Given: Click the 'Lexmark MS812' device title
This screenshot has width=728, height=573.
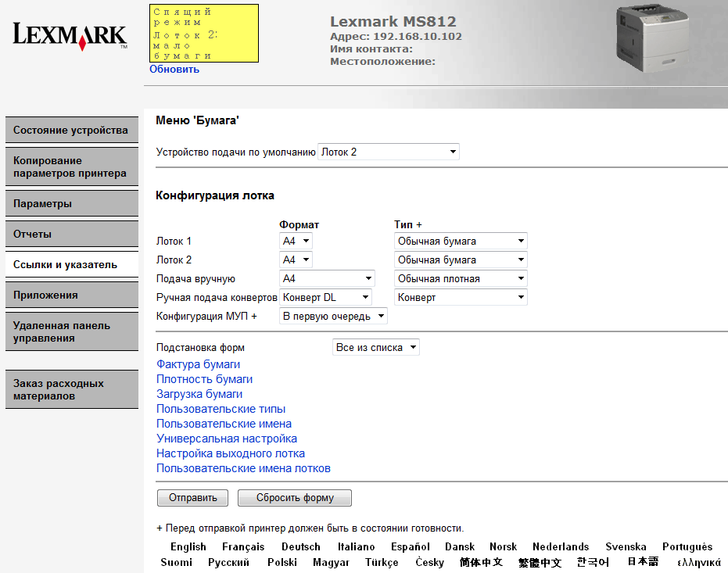Looking at the screenshot, I should click(393, 21).
